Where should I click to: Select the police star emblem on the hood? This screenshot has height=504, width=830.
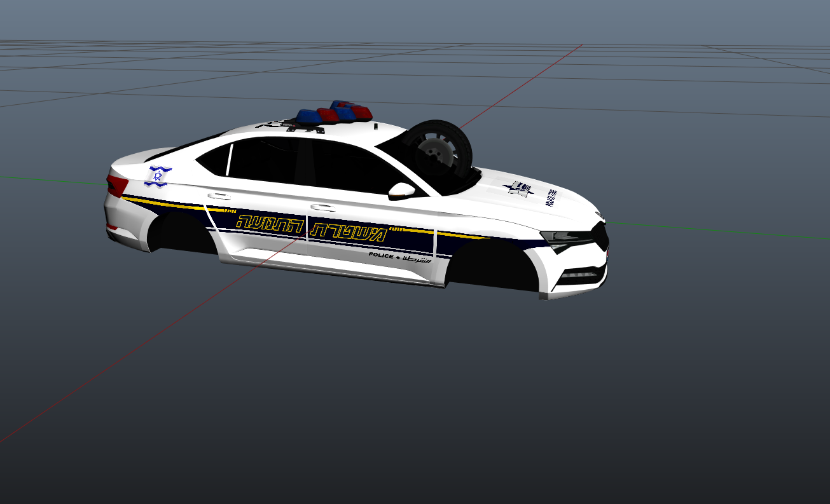[x=520, y=188]
